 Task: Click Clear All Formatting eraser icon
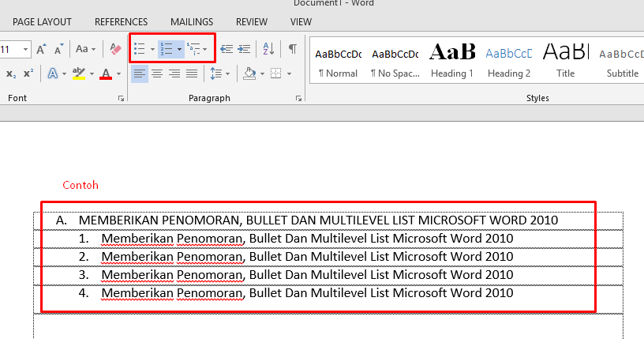click(x=115, y=49)
